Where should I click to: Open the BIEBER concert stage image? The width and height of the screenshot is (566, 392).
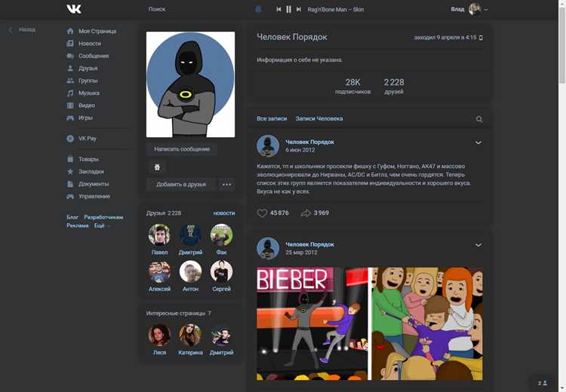pyautogui.click(x=312, y=323)
